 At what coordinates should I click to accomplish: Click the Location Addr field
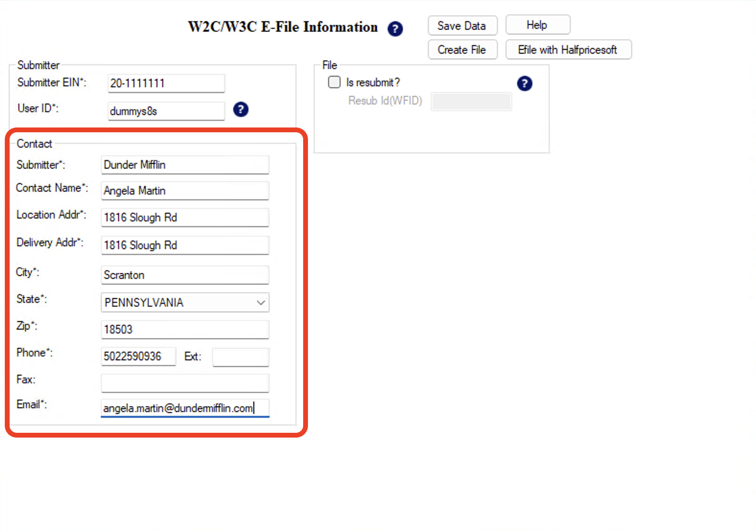point(185,218)
